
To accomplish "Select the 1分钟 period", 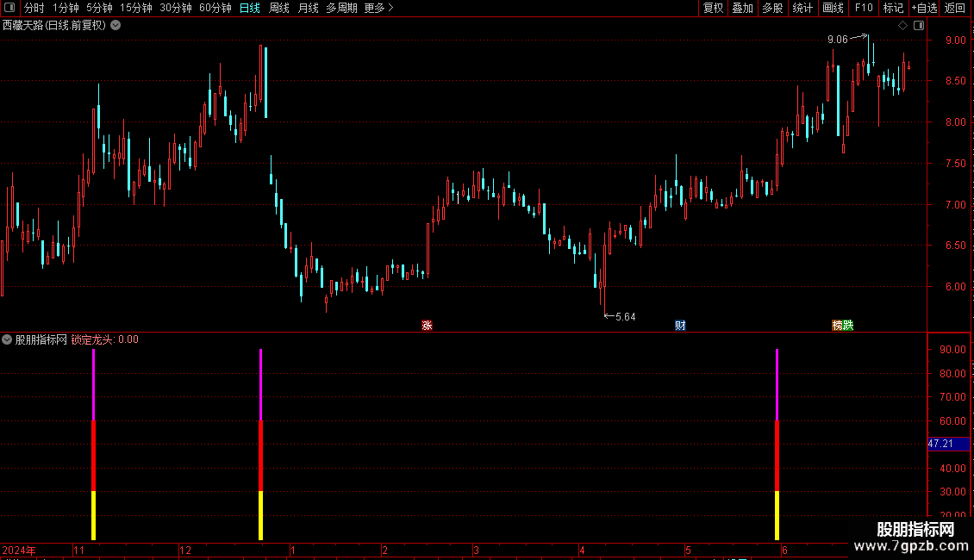I will pyautogui.click(x=66, y=8).
